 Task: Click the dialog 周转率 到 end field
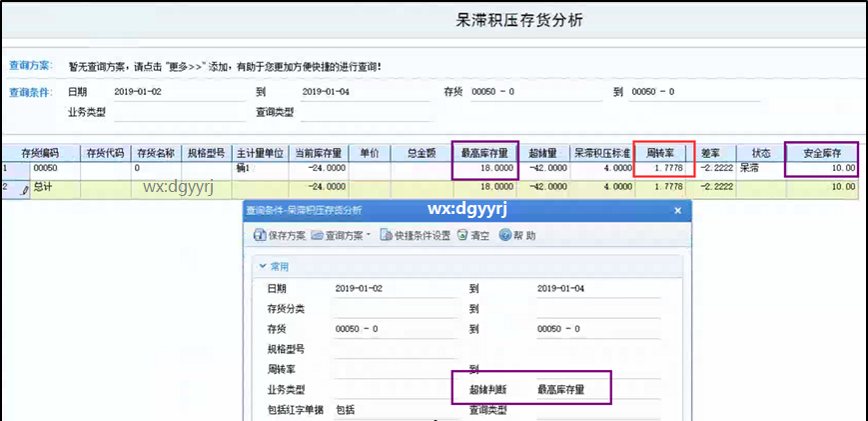[x=598, y=369]
